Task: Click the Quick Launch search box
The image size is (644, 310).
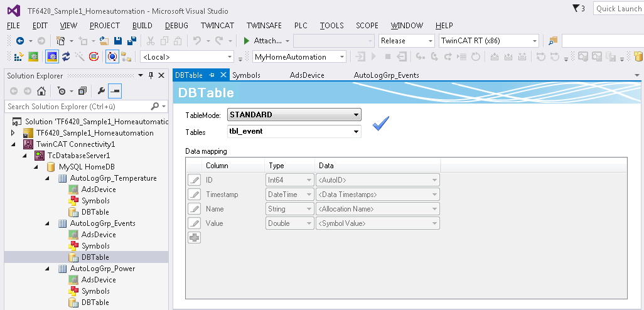Action: point(618,9)
